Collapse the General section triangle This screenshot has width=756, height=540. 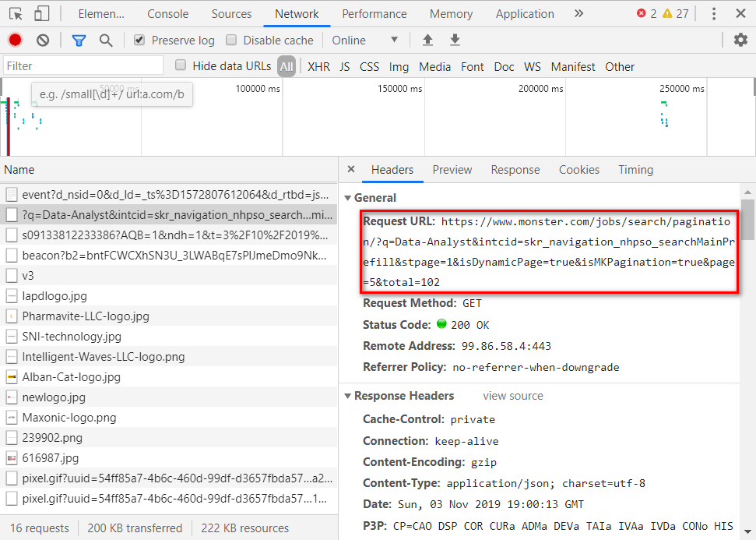[x=347, y=198]
